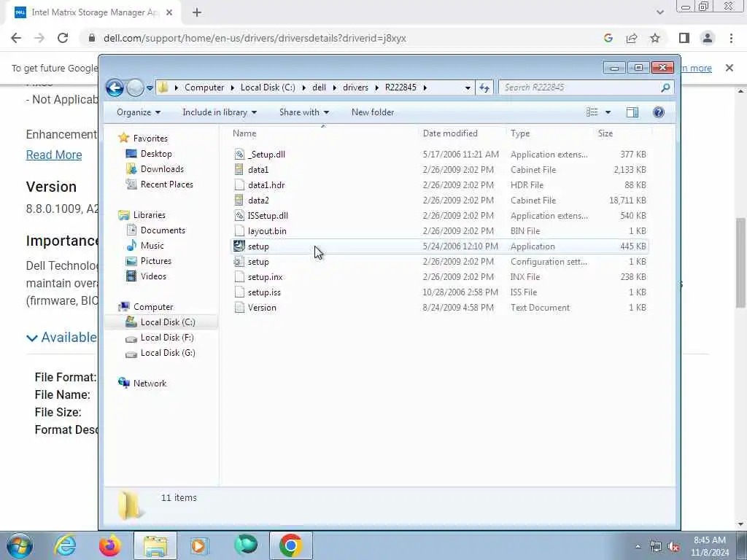Screen dimensions: 747x560
Task: Expand the arrow after R222845 breadcrumb
Action: coord(425,87)
